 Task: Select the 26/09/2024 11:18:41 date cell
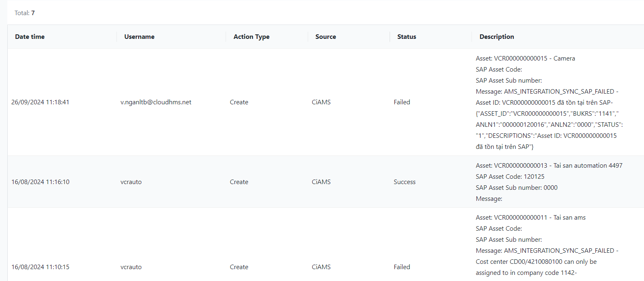[x=40, y=102]
